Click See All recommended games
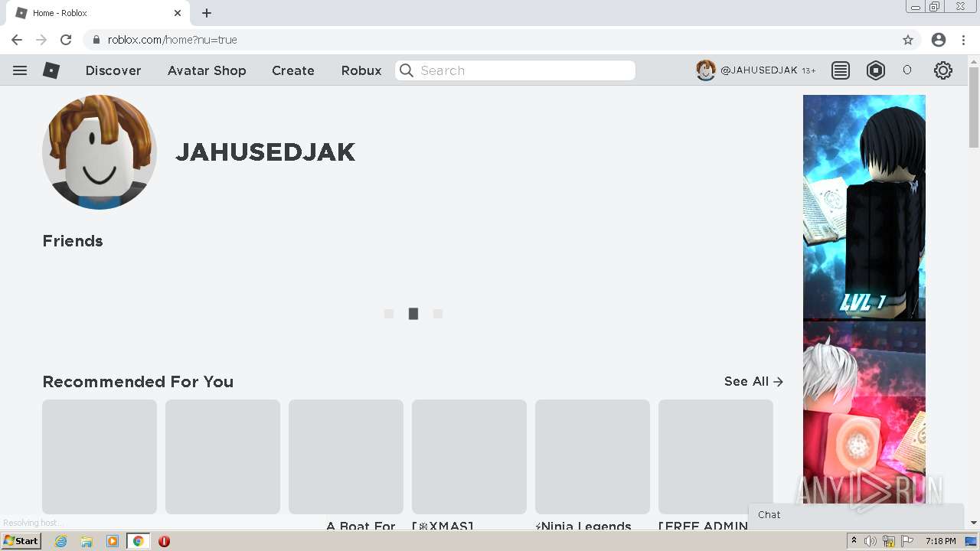 (753, 381)
